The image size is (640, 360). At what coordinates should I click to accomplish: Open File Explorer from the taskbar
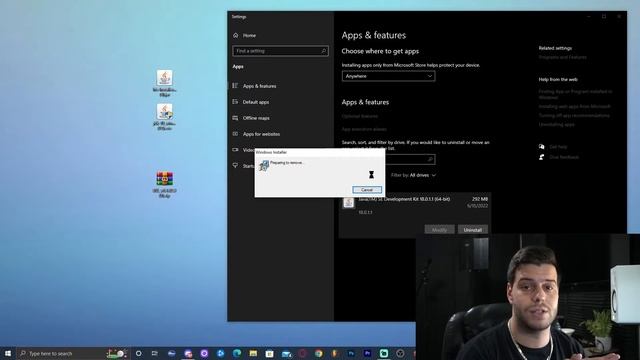click(253, 353)
